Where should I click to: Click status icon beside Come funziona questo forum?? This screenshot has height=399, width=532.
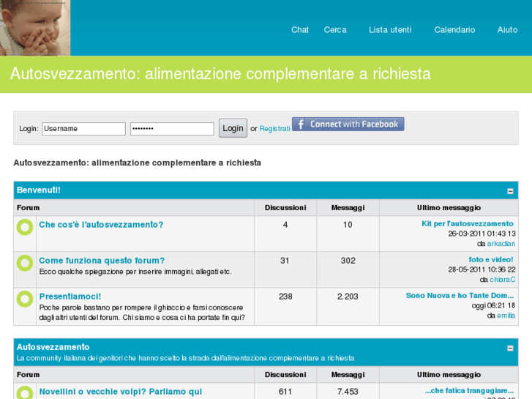pyautogui.click(x=25, y=263)
